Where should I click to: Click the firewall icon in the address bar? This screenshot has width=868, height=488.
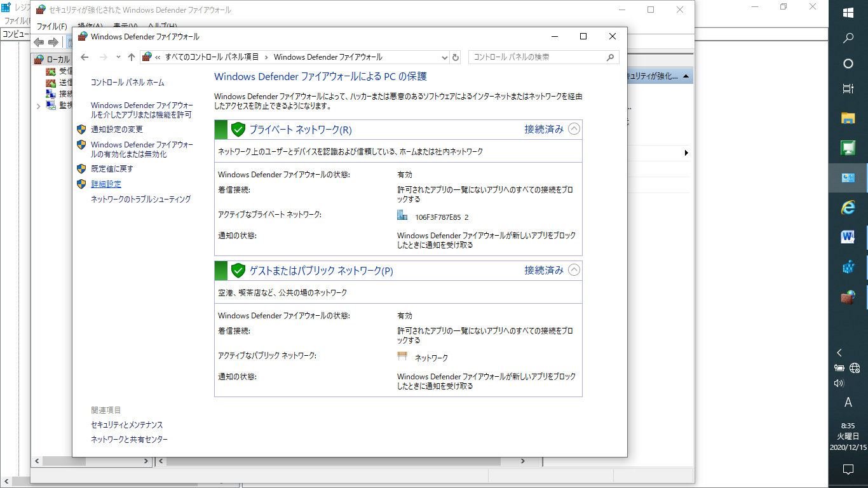[x=147, y=57]
